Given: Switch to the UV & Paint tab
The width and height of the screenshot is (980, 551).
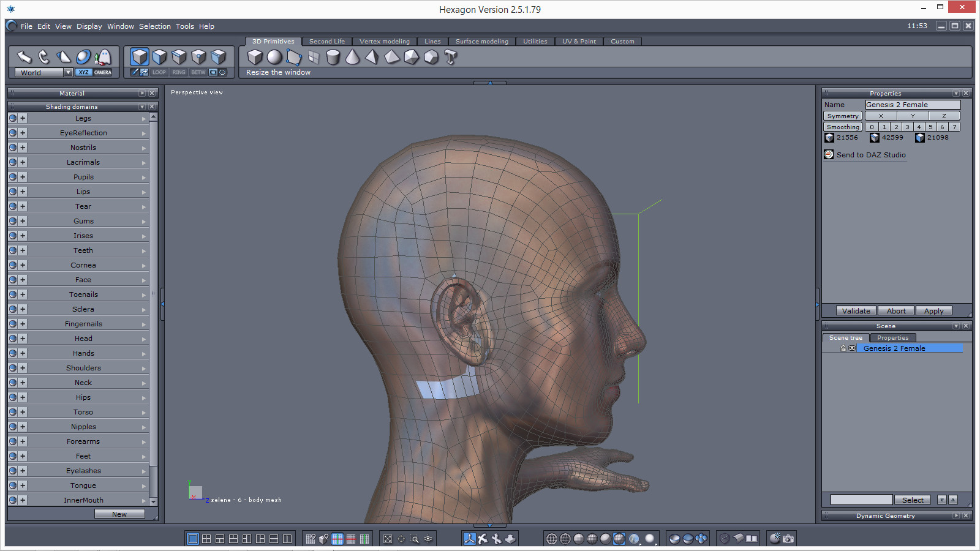Looking at the screenshot, I should (579, 42).
